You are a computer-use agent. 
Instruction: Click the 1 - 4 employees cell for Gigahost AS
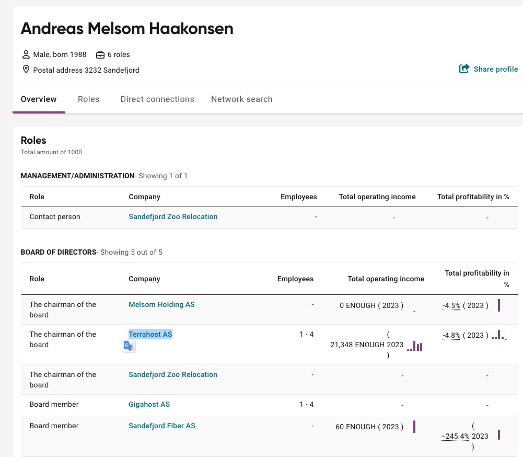click(x=307, y=404)
